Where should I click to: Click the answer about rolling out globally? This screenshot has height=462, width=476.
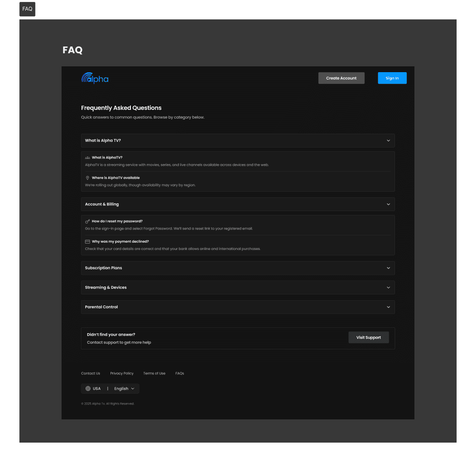(x=140, y=185)
